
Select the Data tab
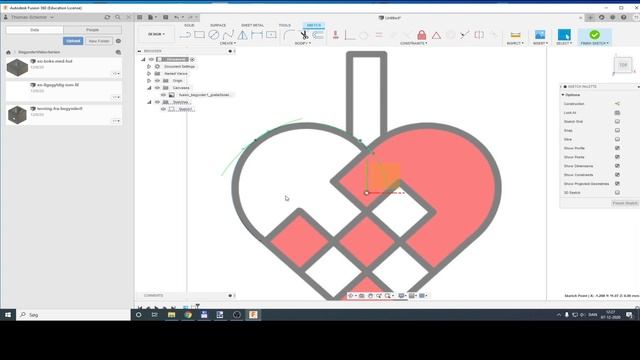tap(35, 30)
